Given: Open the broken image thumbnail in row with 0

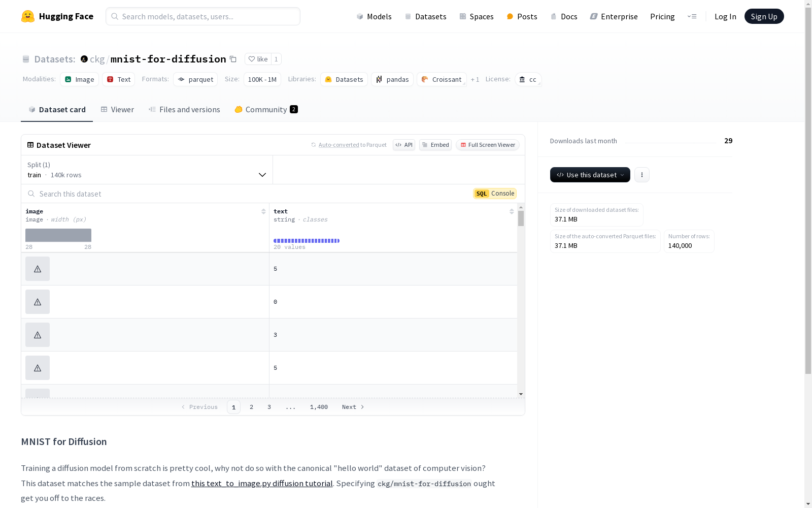Looking at the screenshot, I should click(x=38, y=302).
